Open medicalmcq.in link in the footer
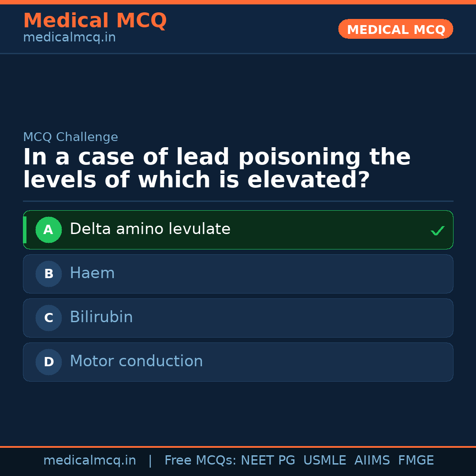476x476 pixels. [89, 461]
